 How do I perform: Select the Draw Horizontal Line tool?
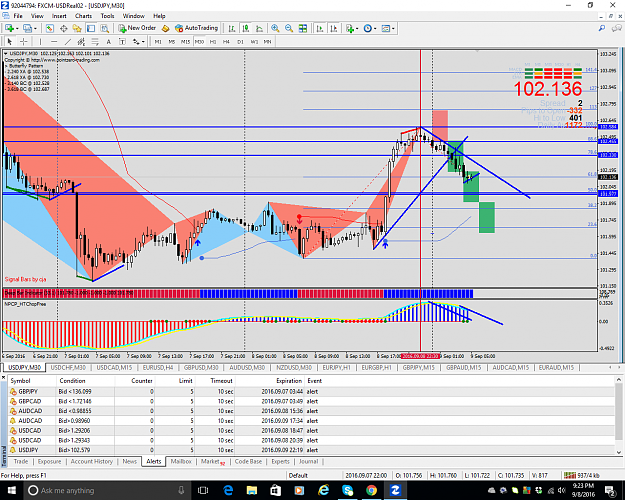54,41
